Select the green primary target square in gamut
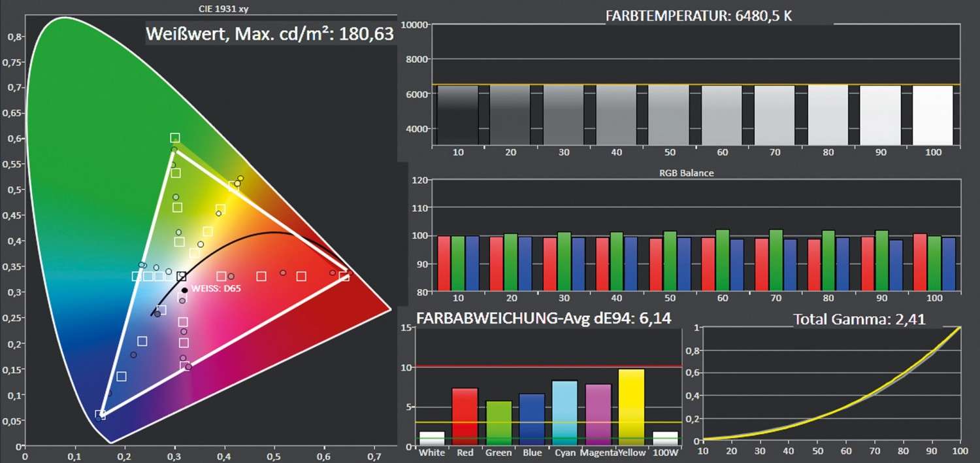Image resolution: width=980 pixels, height=463 pixels. [x=174, y=137]
